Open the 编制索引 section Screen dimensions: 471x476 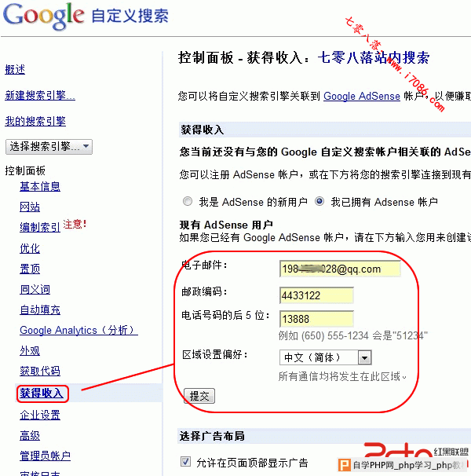pyautogui.click(x=40, y=227)
